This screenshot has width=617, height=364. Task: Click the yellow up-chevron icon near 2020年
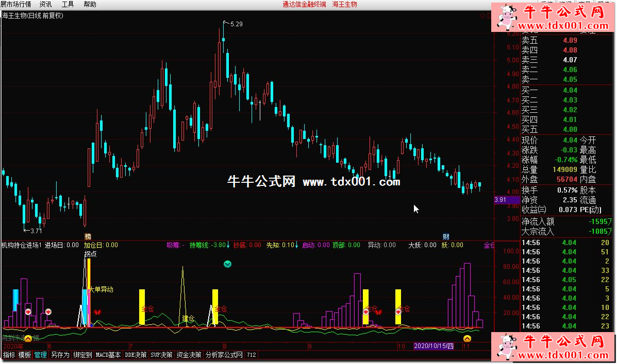point(28,338)
